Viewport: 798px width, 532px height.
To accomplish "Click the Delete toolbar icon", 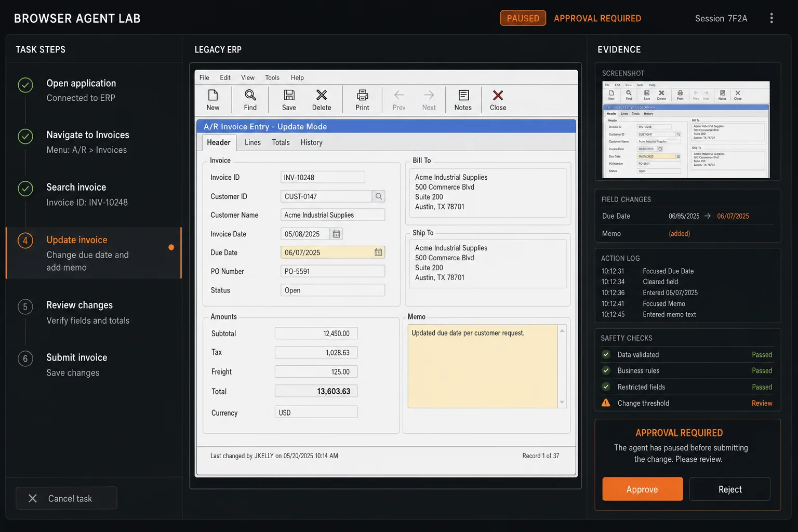I will pyautogui.click(x=322, y=95).
